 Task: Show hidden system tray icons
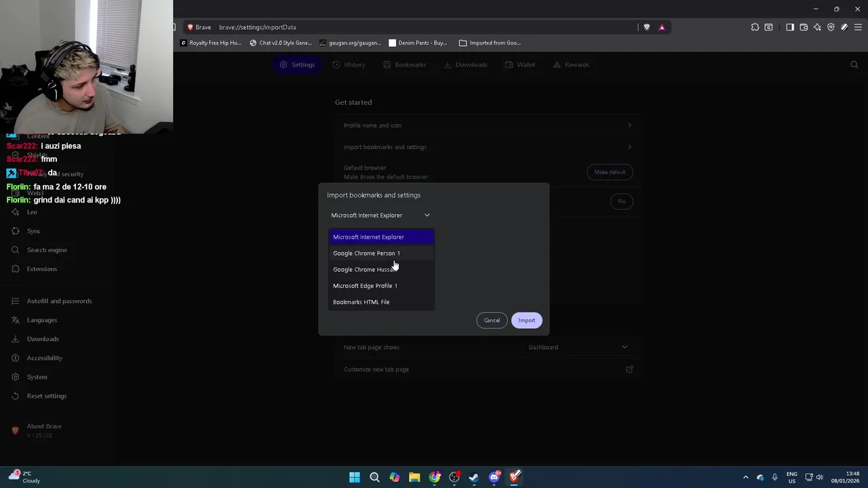746,477
